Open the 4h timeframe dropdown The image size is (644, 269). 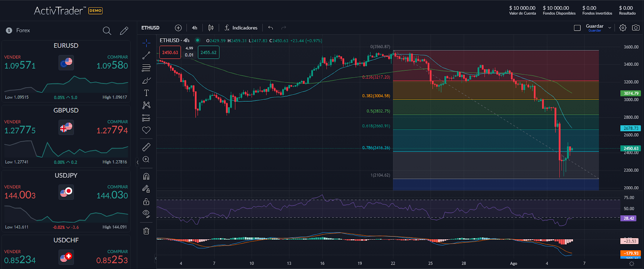[194, 28]
